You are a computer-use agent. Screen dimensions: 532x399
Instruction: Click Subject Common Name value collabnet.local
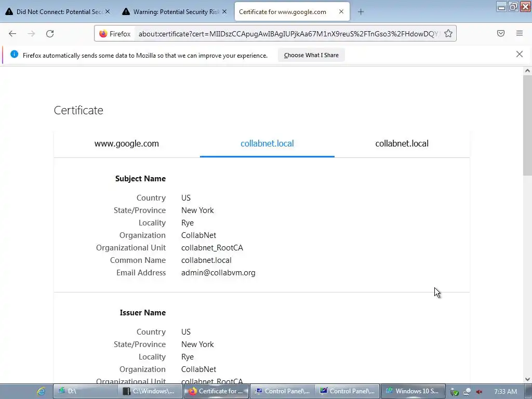206,260
